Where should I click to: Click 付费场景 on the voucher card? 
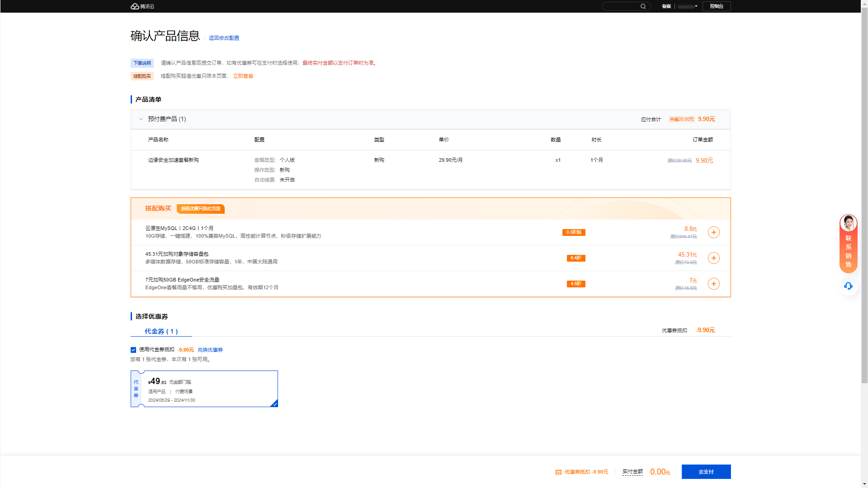[x=184, y=392]
